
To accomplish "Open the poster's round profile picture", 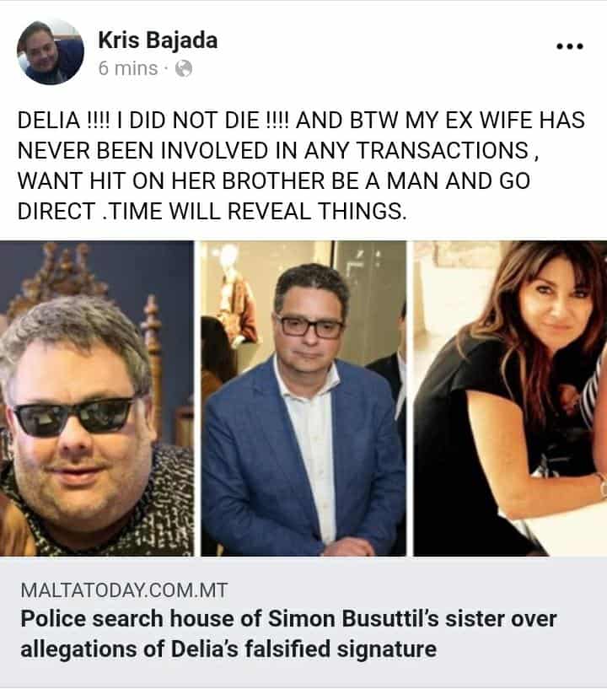I will pyautogui.click(x=51, y=51).
